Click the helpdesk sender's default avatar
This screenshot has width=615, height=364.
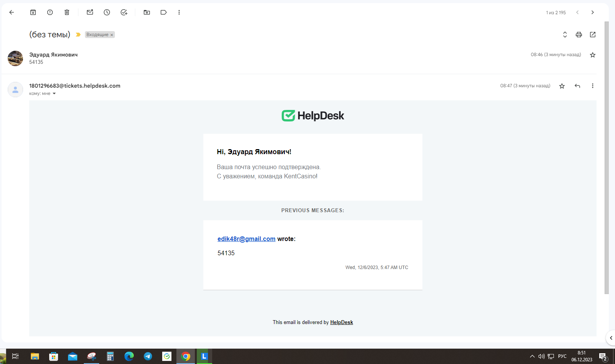pyautogui.click(x=15, y=90)
